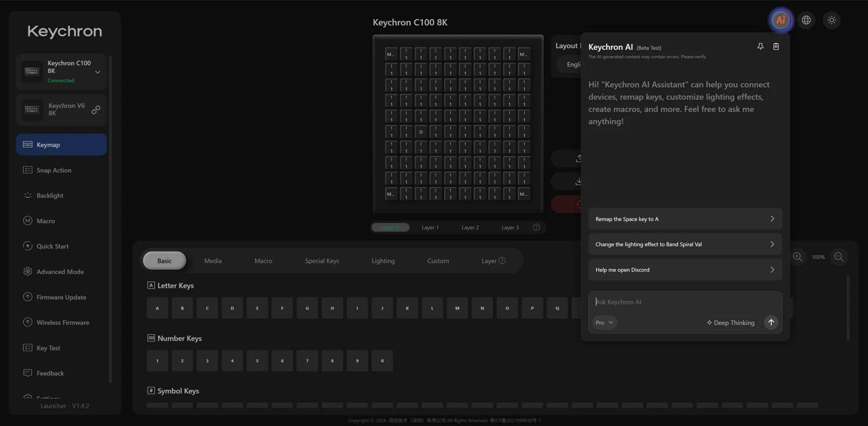Expand the Keychron C100 8K device dropdown
868x426 pixels.
(98, 72)
